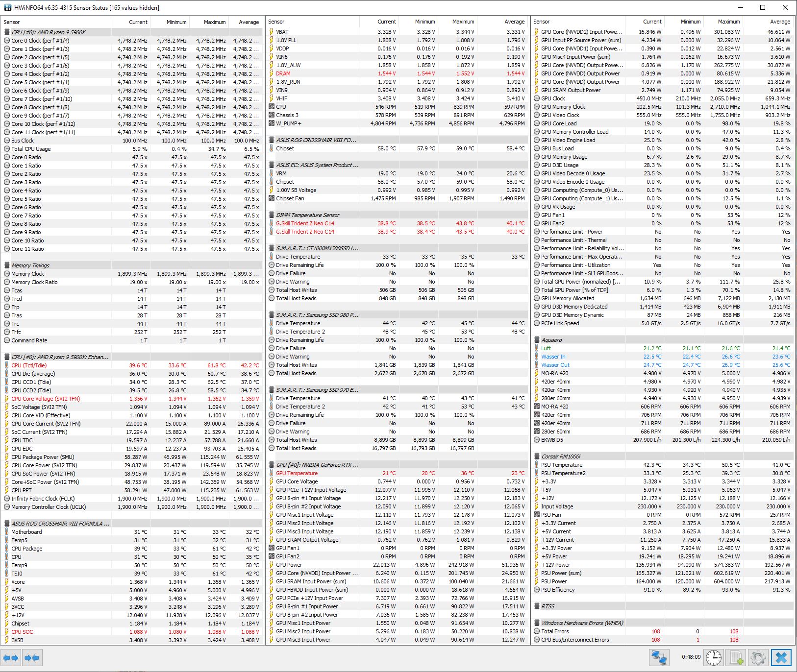Click the Sensor column header in the leftmost pane

click(x=56, y=22)
